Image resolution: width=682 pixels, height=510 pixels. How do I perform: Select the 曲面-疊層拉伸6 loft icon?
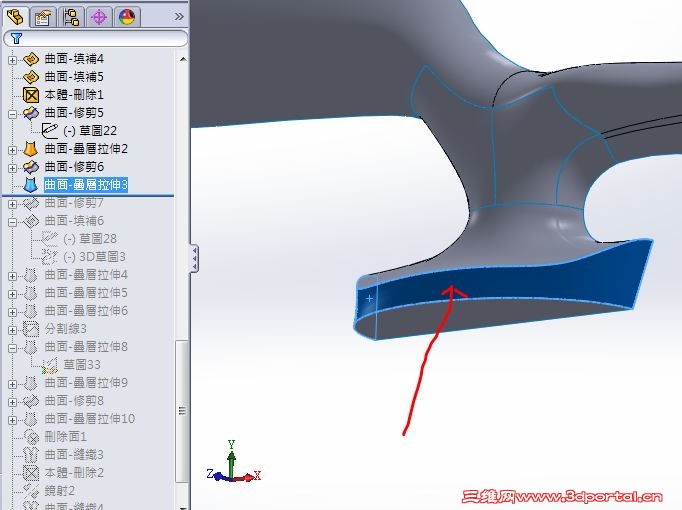(31, 311)
